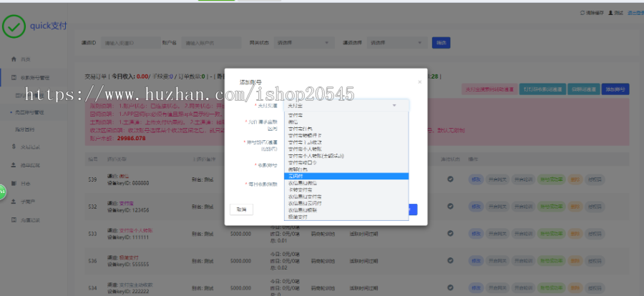Click 授权码 button in row 539

[x=595, y=179]
